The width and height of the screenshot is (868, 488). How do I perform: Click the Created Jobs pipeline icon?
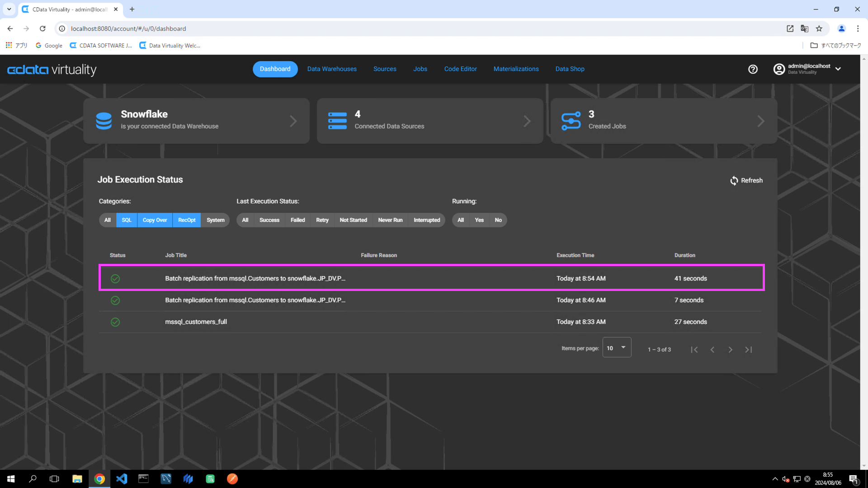click(x=571, y=121)
